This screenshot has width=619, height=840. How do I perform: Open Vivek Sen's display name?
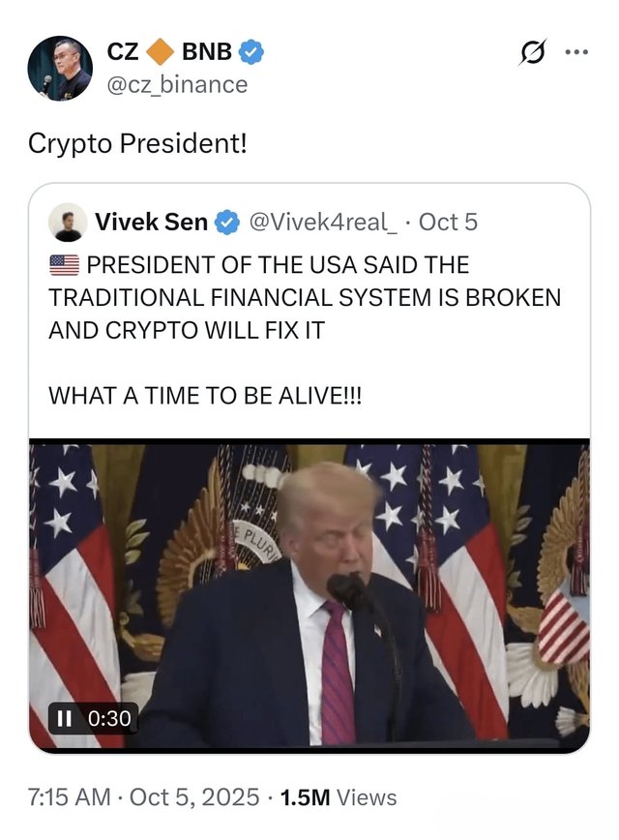click(152, 223)
